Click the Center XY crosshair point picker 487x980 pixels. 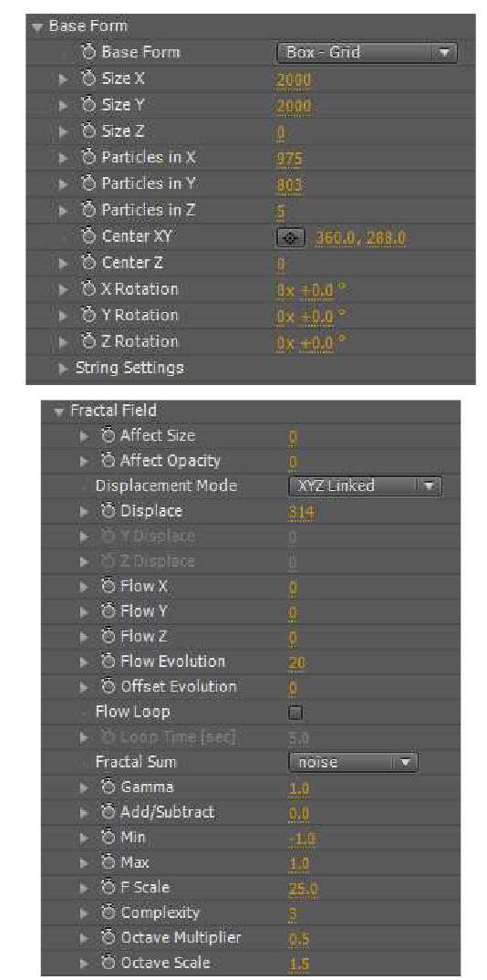coord(290,237)
